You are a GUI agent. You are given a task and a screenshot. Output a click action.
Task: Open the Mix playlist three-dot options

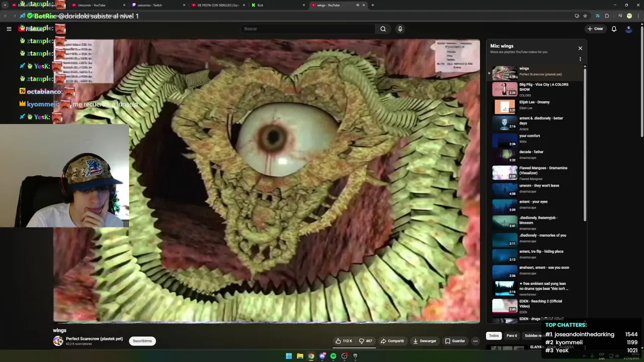coord(580,59)
